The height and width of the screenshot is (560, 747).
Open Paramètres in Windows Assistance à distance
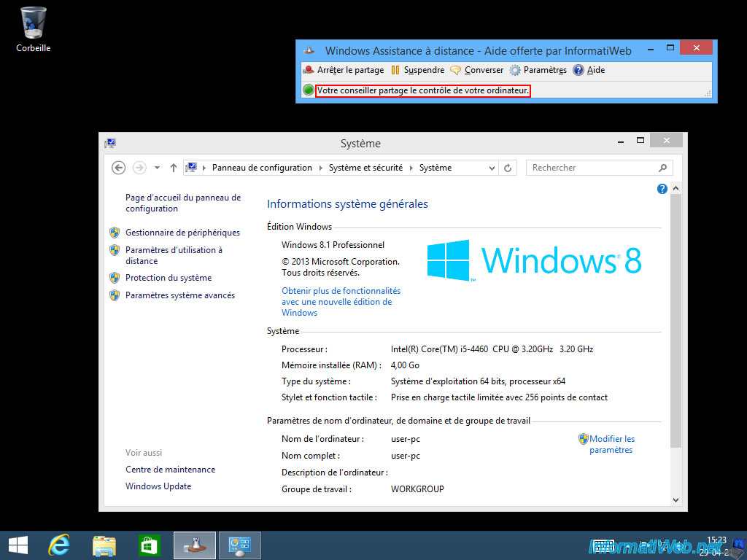point(538,70)
